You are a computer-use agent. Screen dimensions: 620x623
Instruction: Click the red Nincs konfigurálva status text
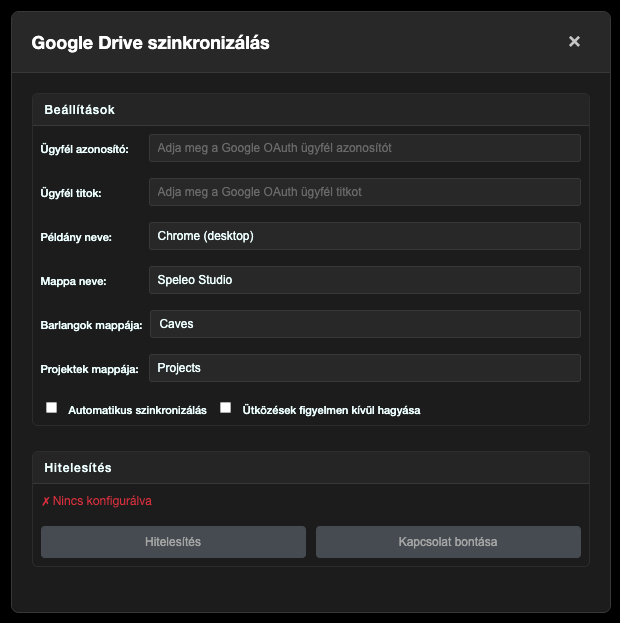click(x=96, y=501)
